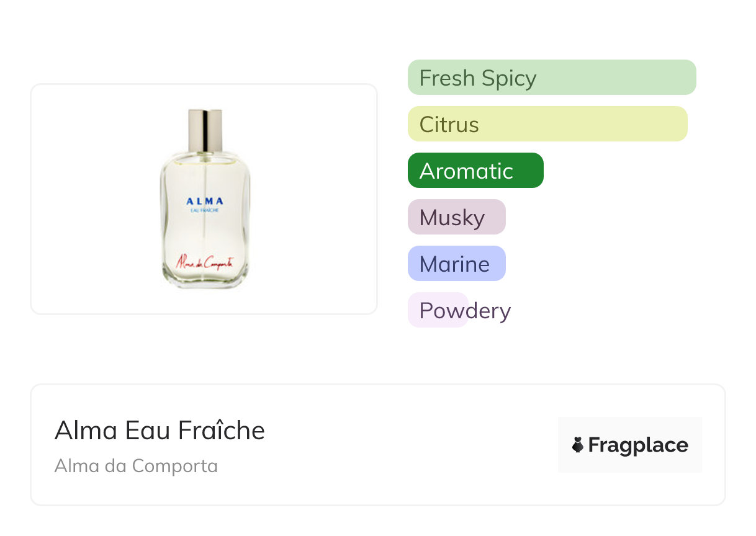
Task: Click the Fragplace bottle icon
Action: 578,445
